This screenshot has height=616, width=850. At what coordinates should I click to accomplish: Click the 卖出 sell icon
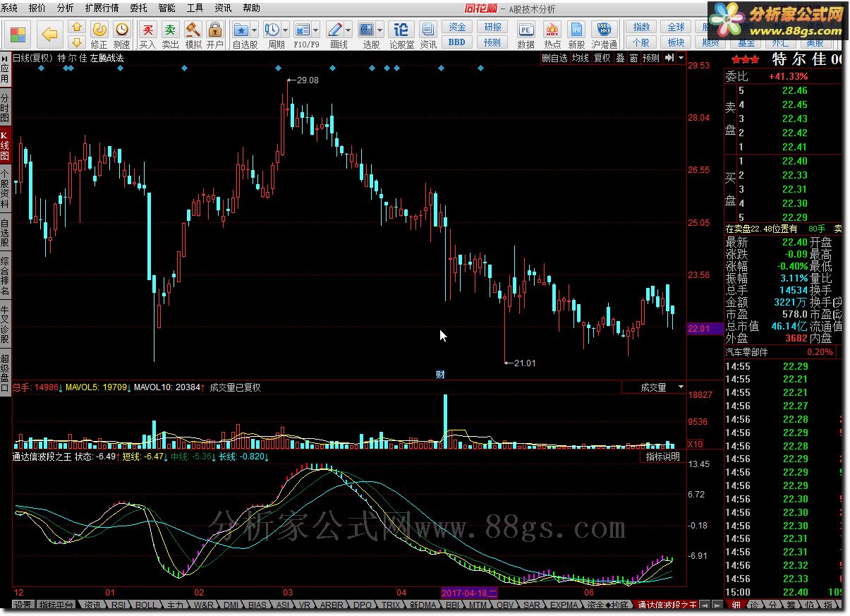pyautogui.click(x=170, y=34)
